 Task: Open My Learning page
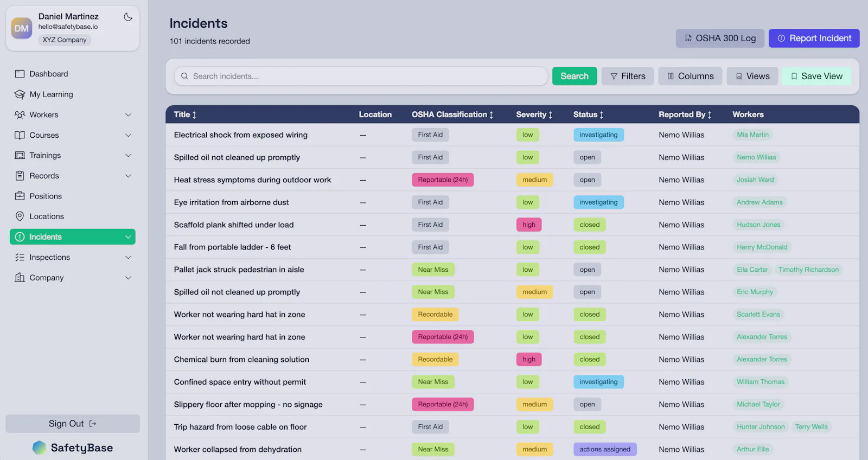point(73,94)
